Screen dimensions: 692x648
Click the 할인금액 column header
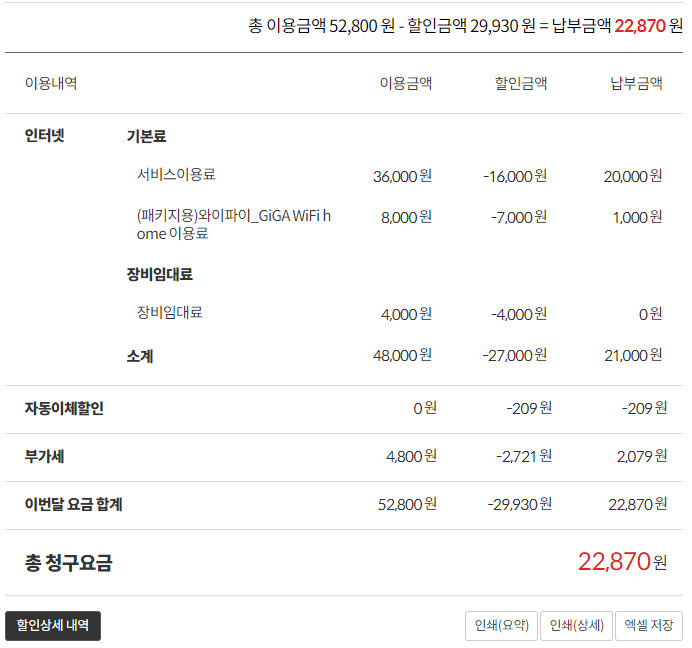[521, 84]
